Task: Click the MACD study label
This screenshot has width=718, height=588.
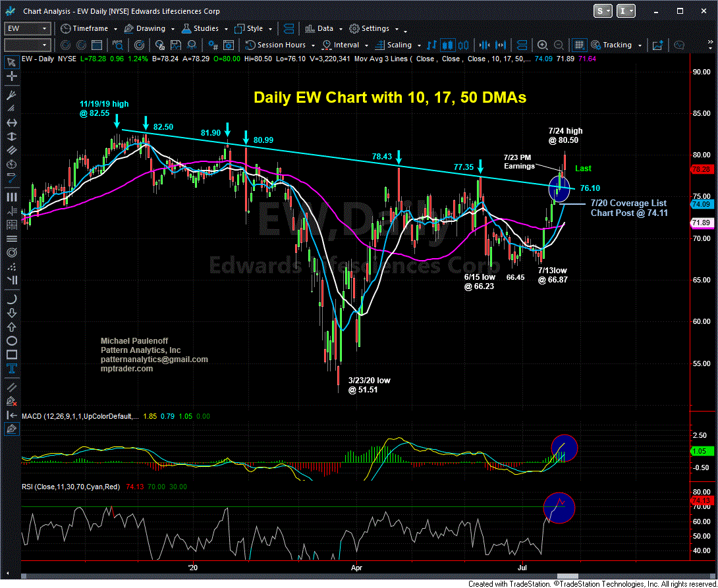Action: tap(80, 416)
